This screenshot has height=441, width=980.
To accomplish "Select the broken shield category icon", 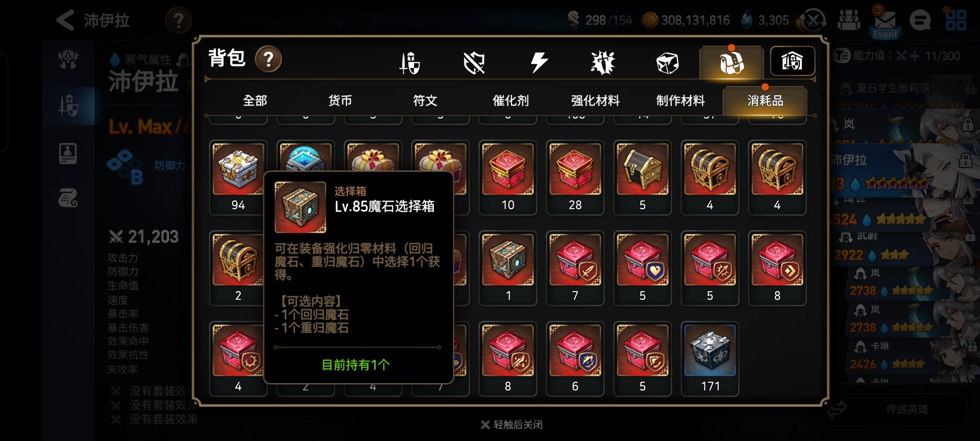I will coord(474,63).
